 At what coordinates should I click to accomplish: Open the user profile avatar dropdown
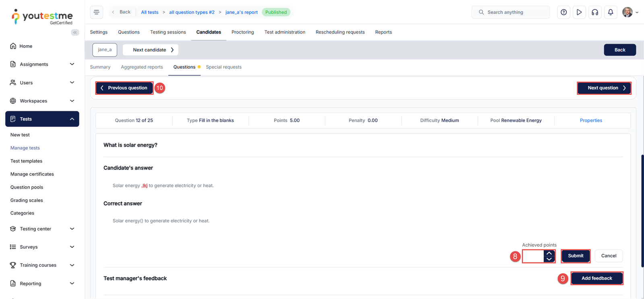630,12
